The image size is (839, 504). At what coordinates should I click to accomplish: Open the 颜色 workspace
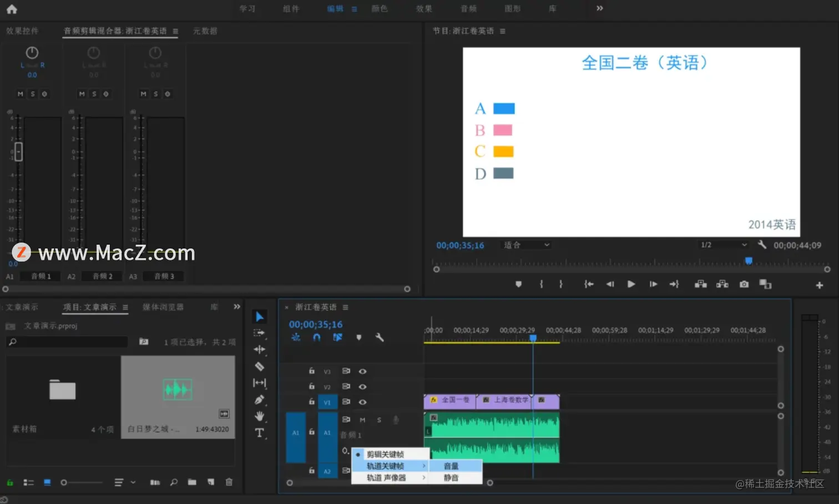(x=380, y=9)
